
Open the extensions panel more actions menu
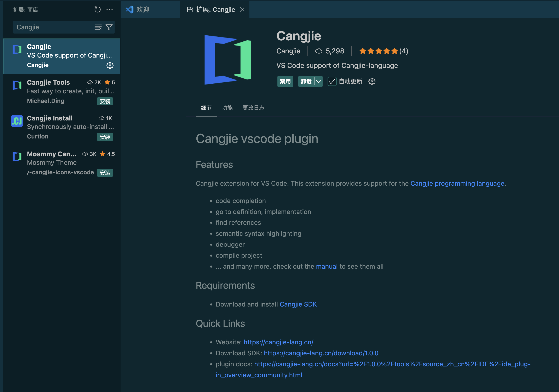pyautogui.click(x=110, y=10)
